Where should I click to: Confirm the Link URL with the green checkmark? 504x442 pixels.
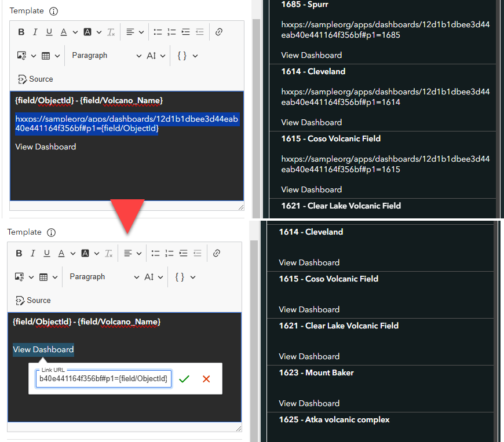(184, 379)
